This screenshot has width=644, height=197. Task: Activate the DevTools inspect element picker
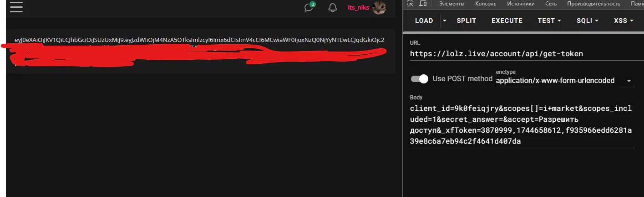(x=410, y=4)
